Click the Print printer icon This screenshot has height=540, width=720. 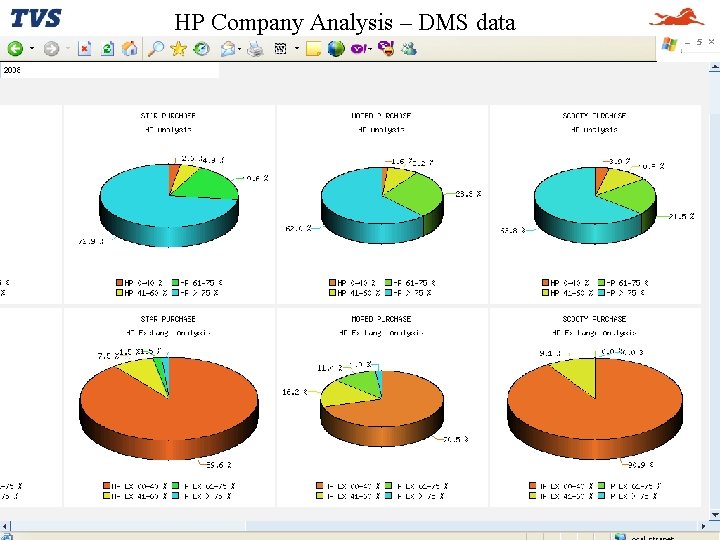tap(256, 49)
